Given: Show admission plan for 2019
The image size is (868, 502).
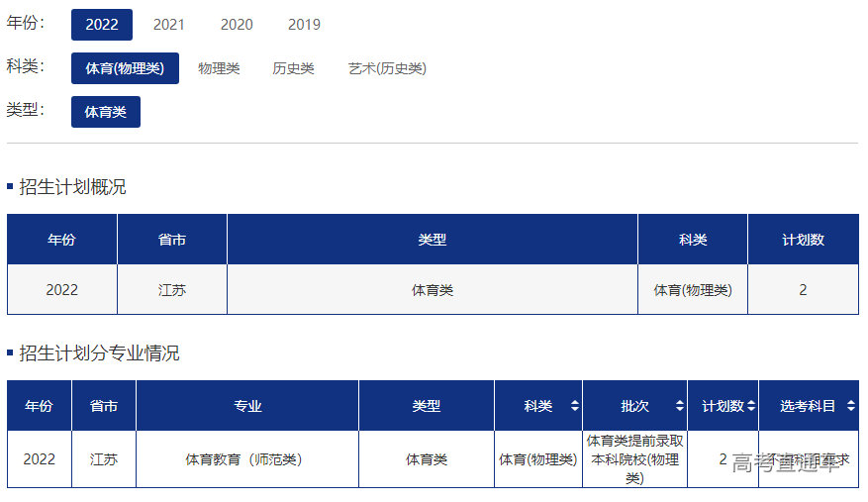Looking at the screenshot, I should (304, 25).
